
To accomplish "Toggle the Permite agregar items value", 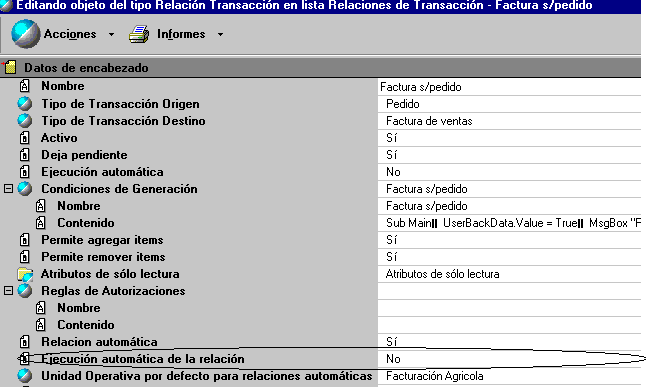I will click(509, 240).
